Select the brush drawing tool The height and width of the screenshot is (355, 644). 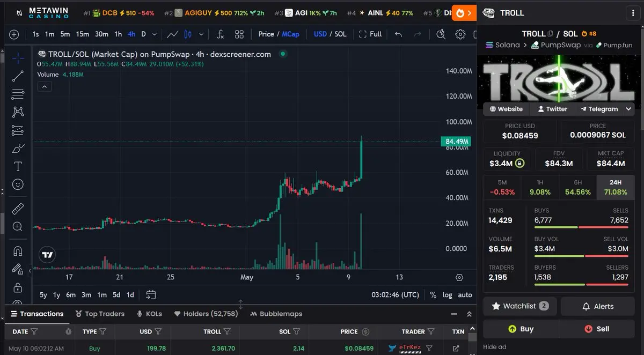[18, 148]
